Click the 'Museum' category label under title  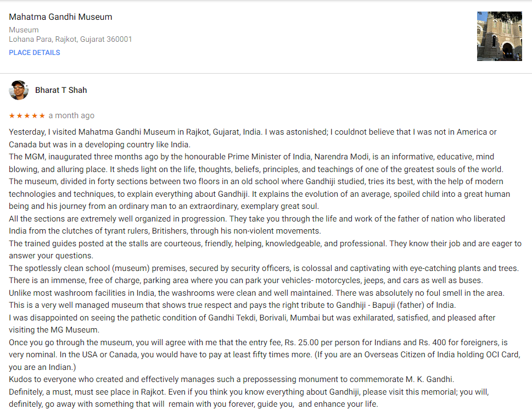pos(24,30)
